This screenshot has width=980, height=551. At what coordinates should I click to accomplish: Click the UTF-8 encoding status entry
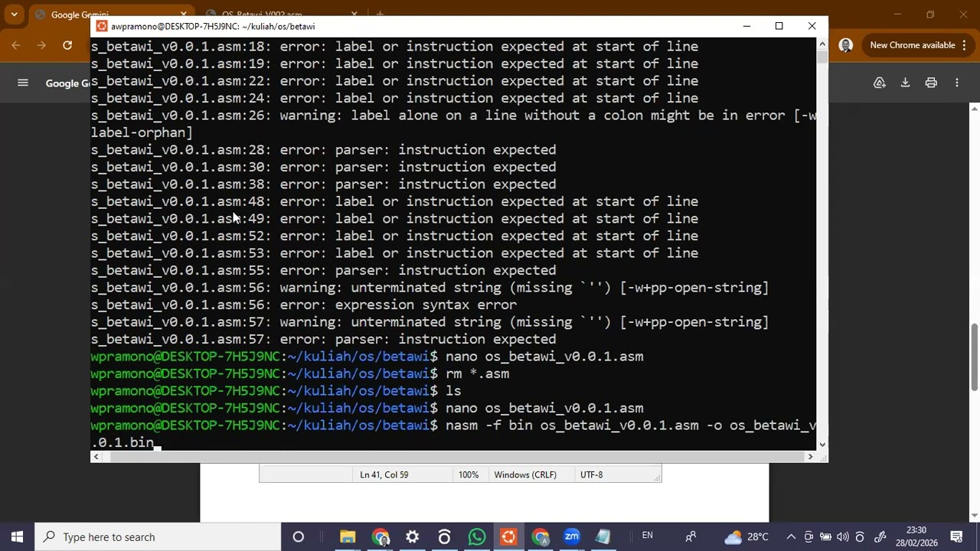tap(591, 474)
